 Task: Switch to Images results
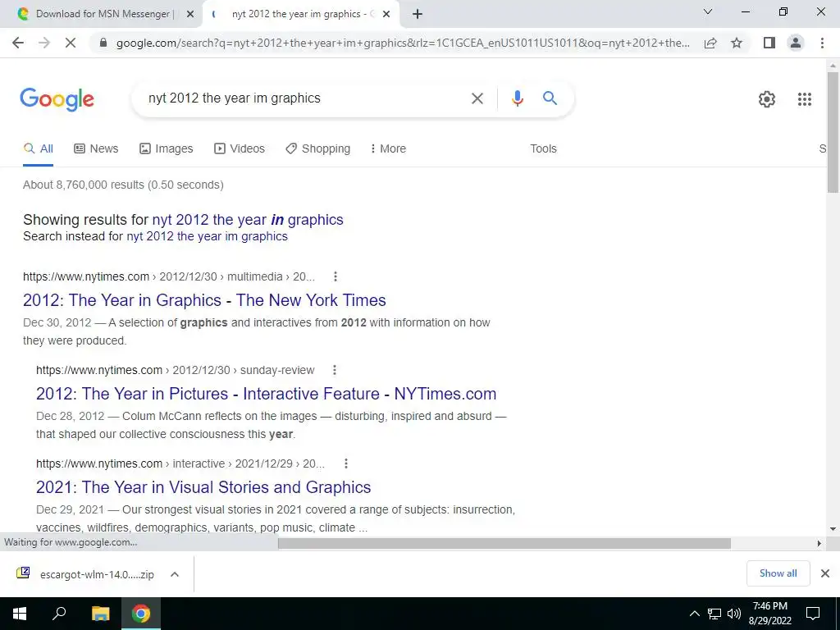click(166, 148)
